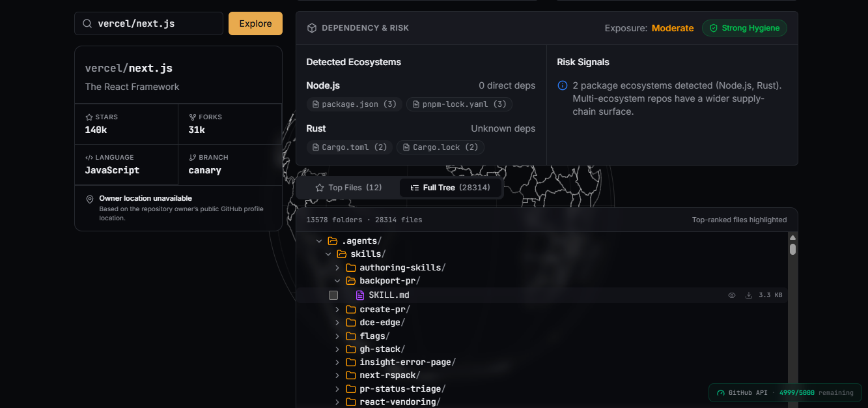Image resolution: width=868 pixels, height=408 pixels.
Task: Click the scrollbar up arrow in file tree
Action: [792, 239]
